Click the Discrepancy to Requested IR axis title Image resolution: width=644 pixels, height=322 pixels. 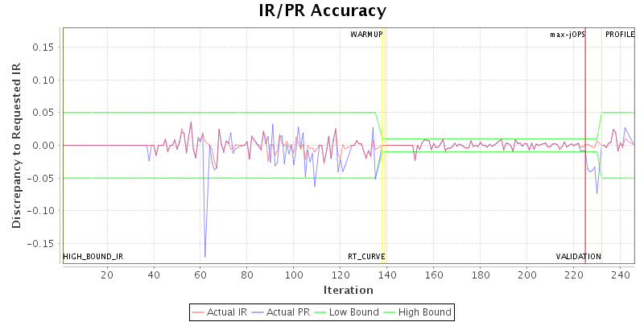(x=16, y=145)
